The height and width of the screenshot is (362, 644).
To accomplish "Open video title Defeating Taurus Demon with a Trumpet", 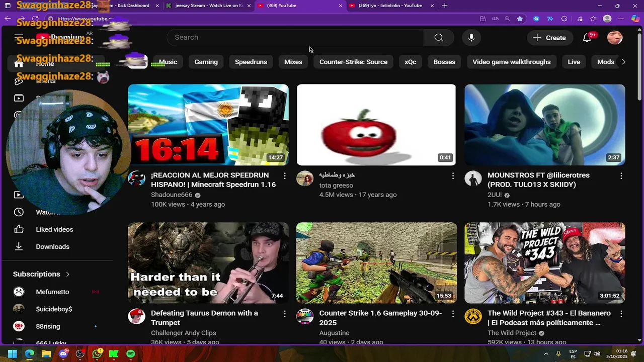I will [204, 318].
